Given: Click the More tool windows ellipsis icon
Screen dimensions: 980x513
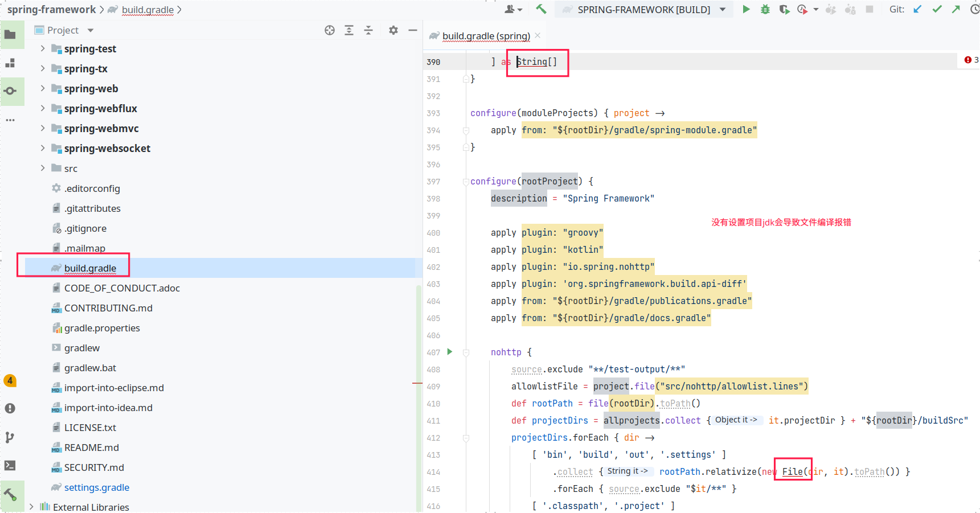Looking at the screenshot, I should (10, 120).
